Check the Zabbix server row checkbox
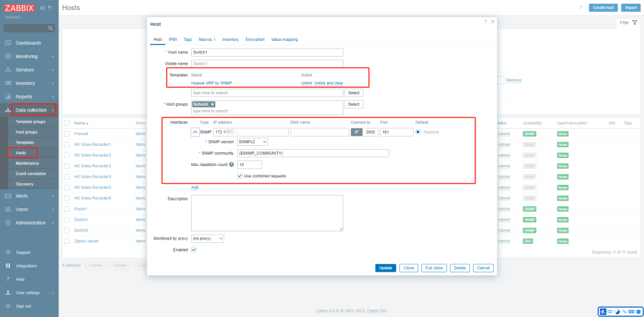The image size is (644, 317). tap(67, 241)
